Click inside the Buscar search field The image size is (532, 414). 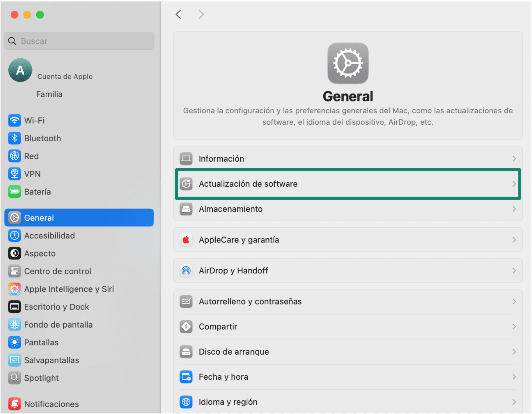79,41
